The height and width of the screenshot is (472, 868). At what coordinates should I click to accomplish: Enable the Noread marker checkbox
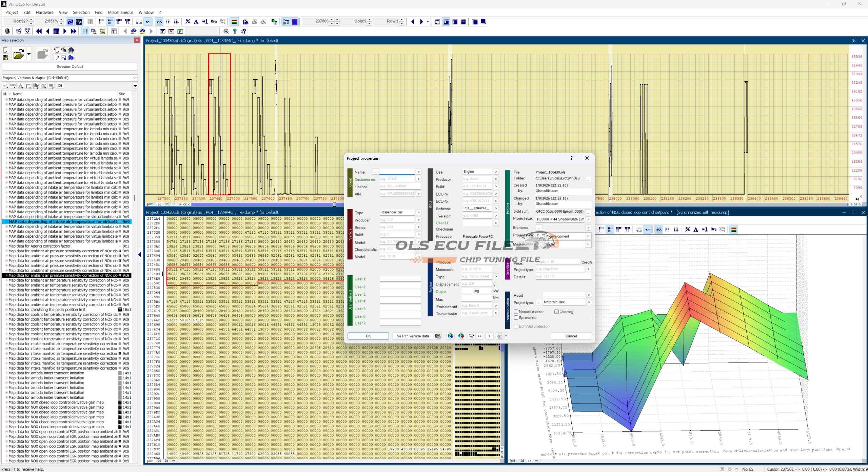click(516, 312)
